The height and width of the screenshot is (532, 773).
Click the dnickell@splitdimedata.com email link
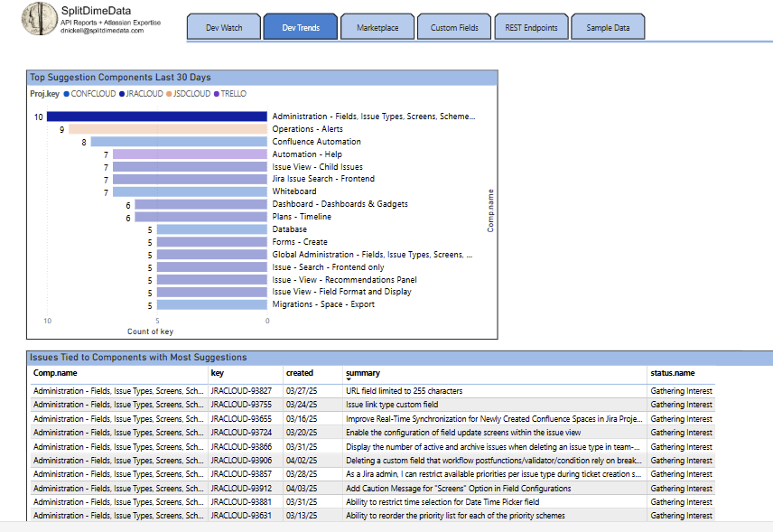click(x=102, y=30)
